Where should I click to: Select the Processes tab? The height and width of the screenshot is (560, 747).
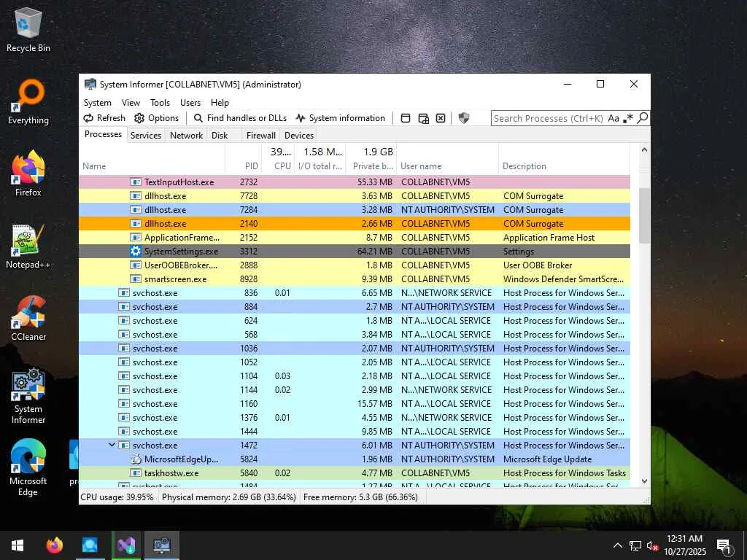(103, 134)
